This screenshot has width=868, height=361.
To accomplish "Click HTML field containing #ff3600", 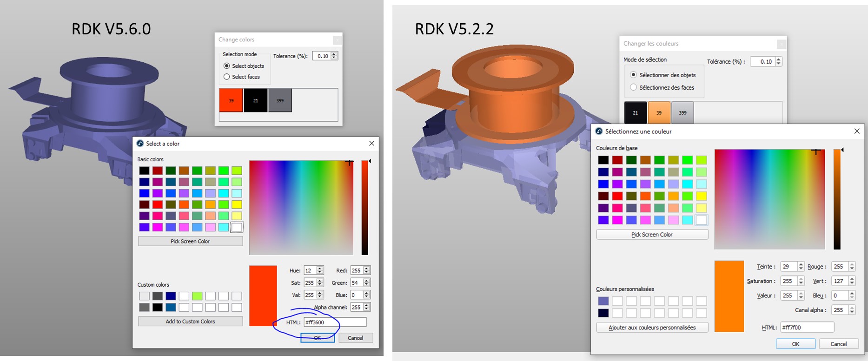I will tap(335, 322).
